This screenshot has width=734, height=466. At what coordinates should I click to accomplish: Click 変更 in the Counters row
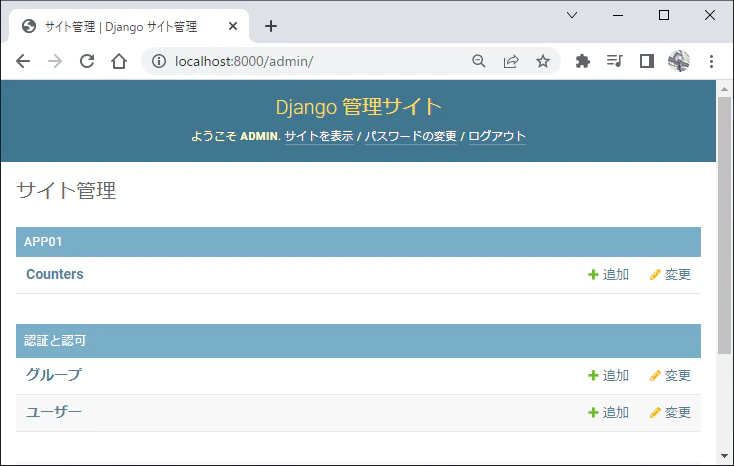coord(670,274)
